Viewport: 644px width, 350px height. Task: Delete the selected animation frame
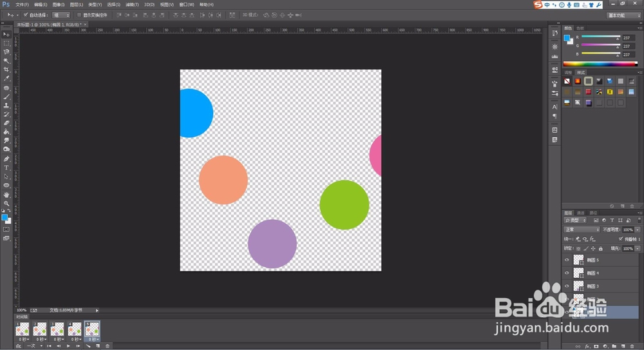108,346
